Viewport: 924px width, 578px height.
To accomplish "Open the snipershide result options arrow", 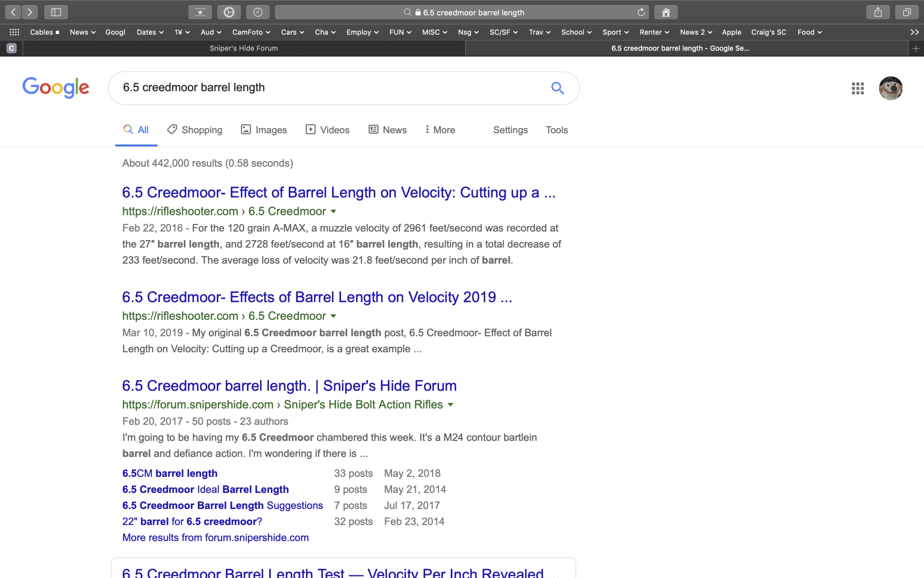I will tap(450, 405).
